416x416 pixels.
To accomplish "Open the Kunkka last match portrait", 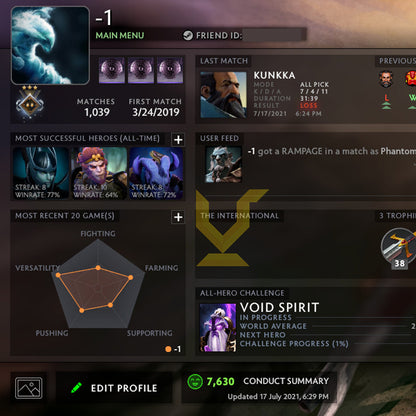I will tap(223, 95).
